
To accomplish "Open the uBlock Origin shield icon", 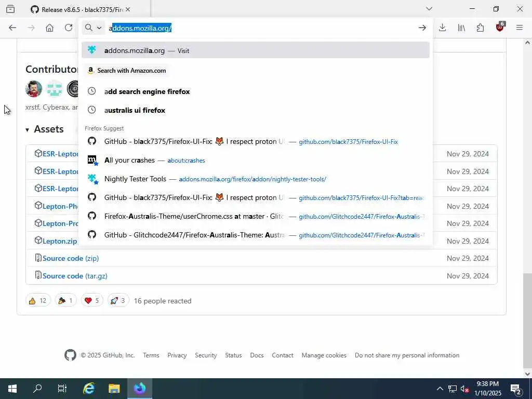I will pos(500,27).
